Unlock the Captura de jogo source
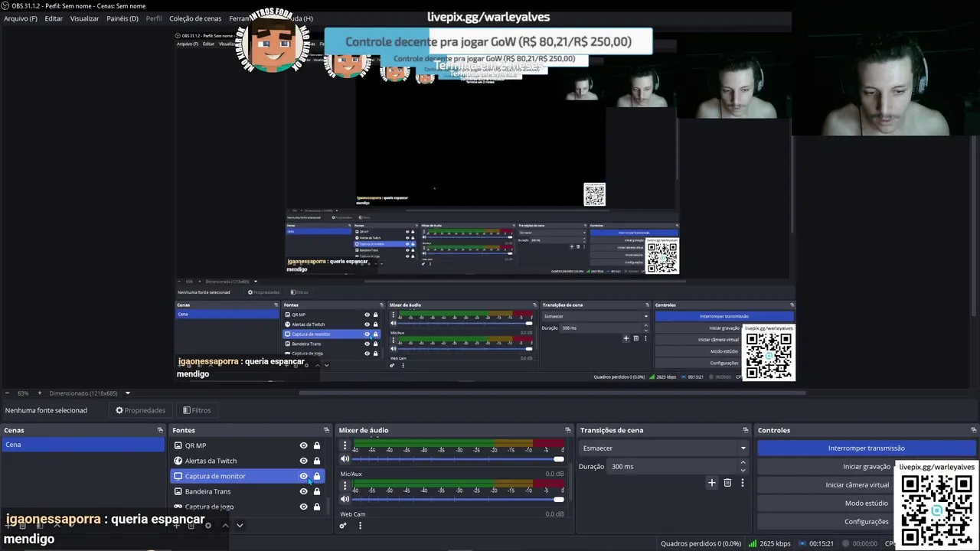 317,507
